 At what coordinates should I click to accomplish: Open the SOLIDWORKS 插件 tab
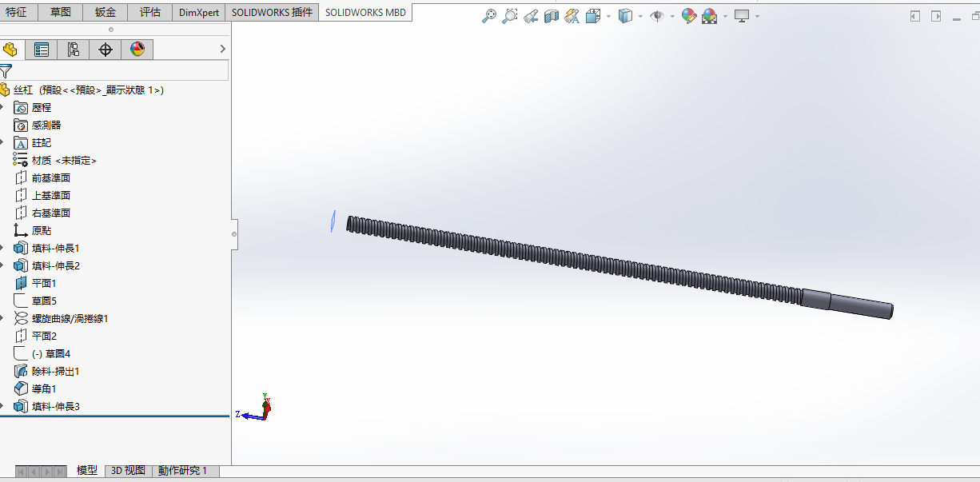(x=271, y=12)
